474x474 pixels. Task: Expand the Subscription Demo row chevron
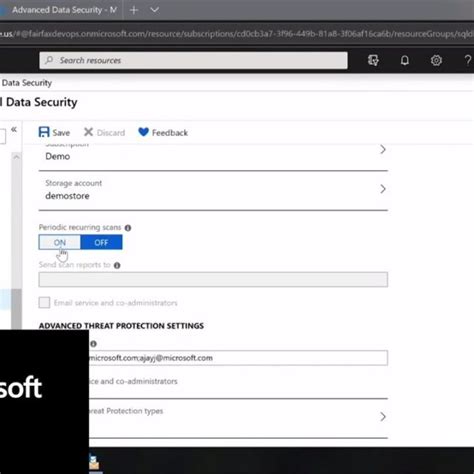pos(383,149)
